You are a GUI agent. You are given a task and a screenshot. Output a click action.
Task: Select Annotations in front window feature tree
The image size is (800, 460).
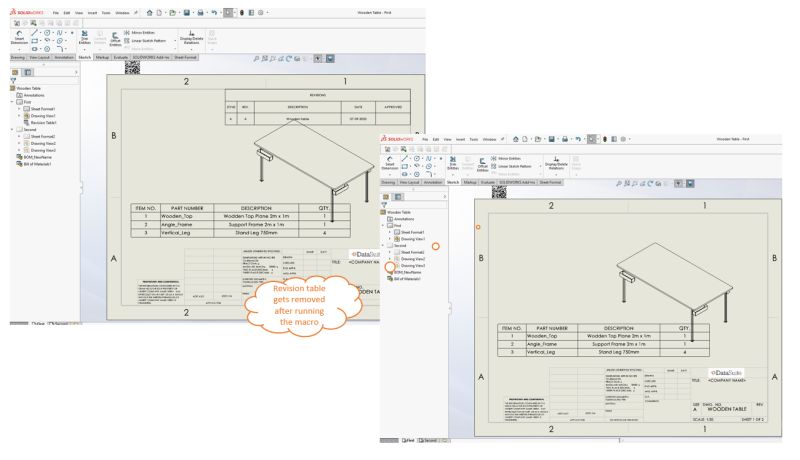point(400,219)
